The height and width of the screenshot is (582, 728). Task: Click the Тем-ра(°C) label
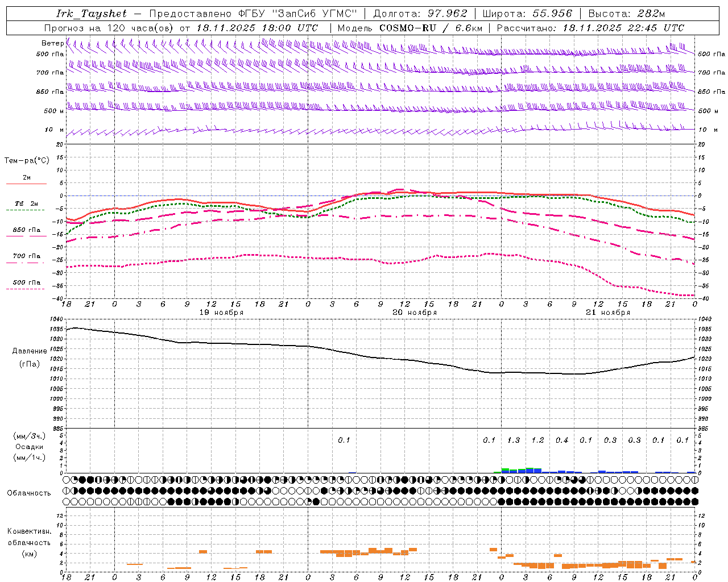27,161
